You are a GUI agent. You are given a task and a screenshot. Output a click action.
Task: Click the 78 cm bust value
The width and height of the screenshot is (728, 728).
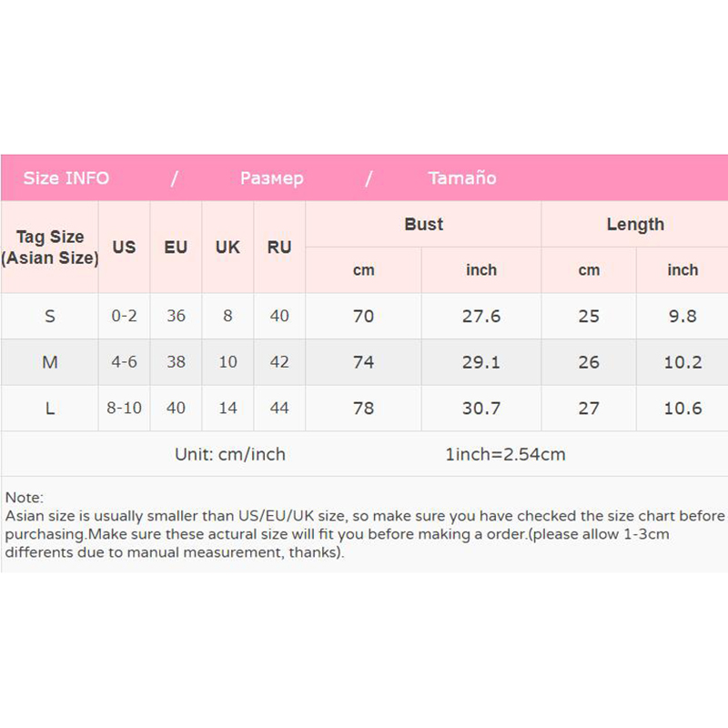tap(363, 409)
